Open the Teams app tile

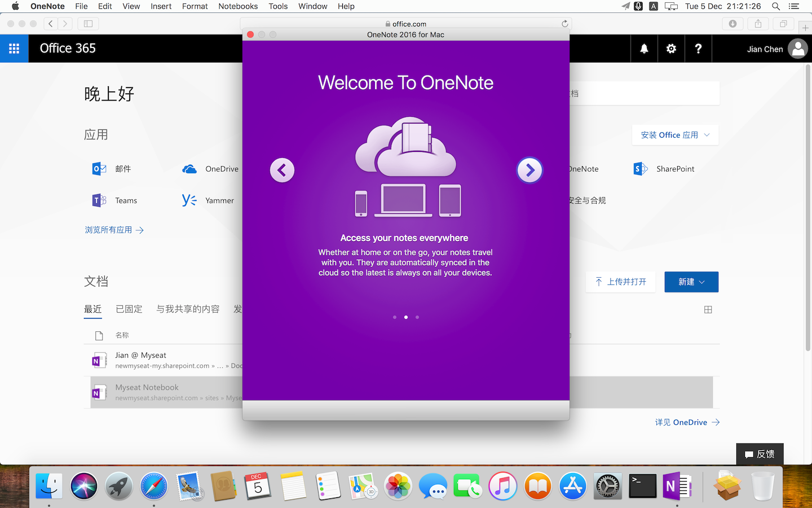point(114,200)
